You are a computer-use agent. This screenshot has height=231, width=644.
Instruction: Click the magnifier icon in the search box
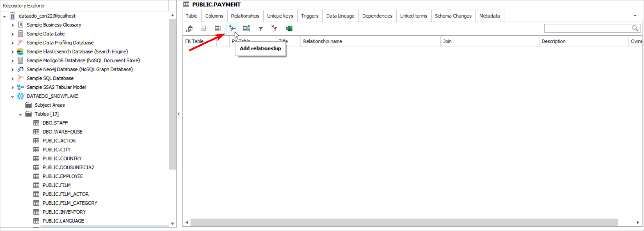point(635,28)
